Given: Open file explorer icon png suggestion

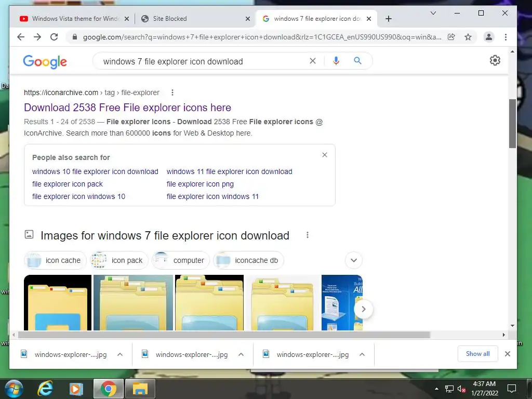Looking at the screenshot, I should click(x=200, y=184).
